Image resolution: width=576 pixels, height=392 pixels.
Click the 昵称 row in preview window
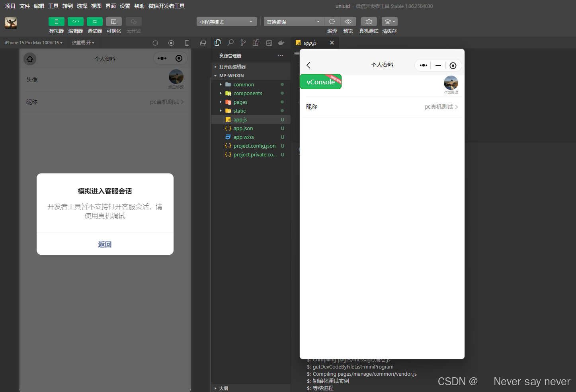tap(382, 107)
